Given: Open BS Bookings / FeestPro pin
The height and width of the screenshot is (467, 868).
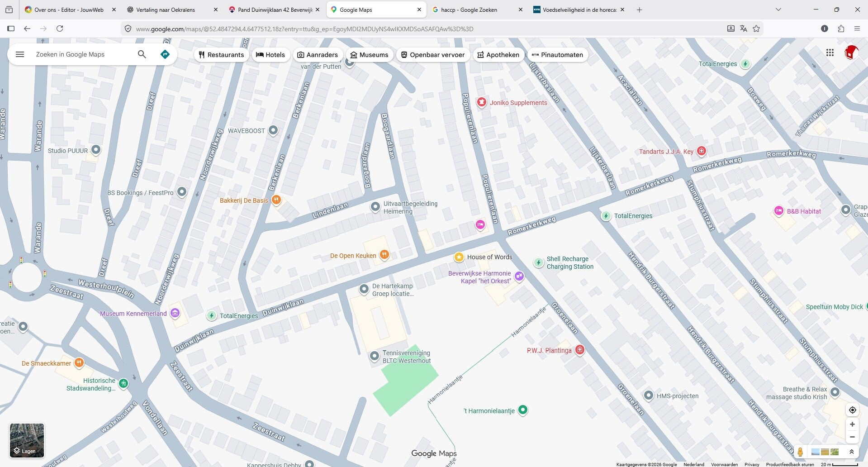Looking at the screenshot, I should [182, 192].
